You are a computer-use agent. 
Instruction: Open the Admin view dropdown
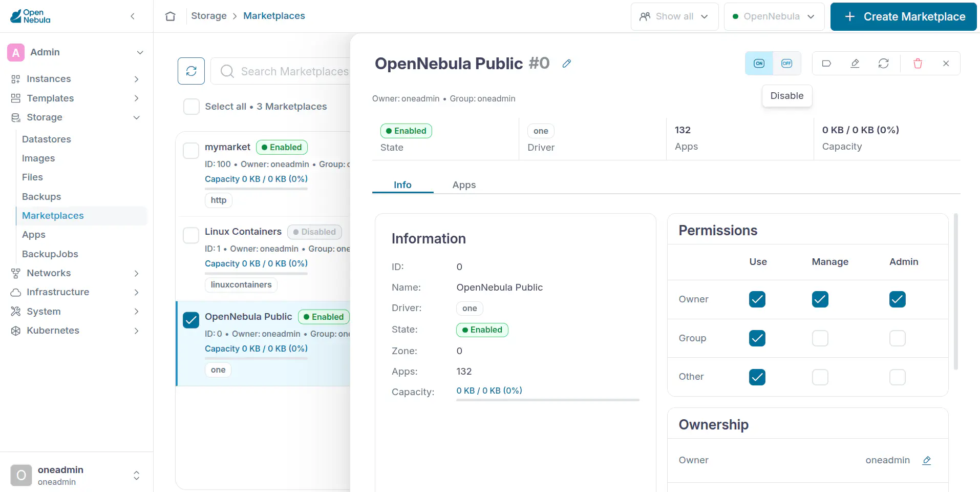click(x=76, y=52)
